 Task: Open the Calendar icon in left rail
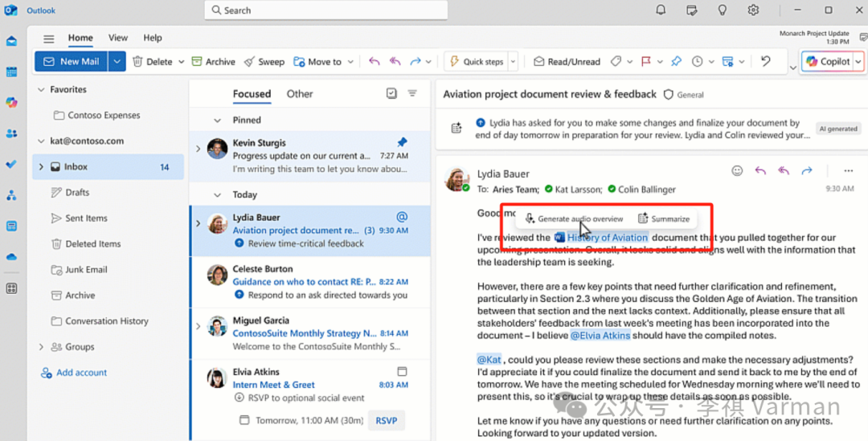11,72
